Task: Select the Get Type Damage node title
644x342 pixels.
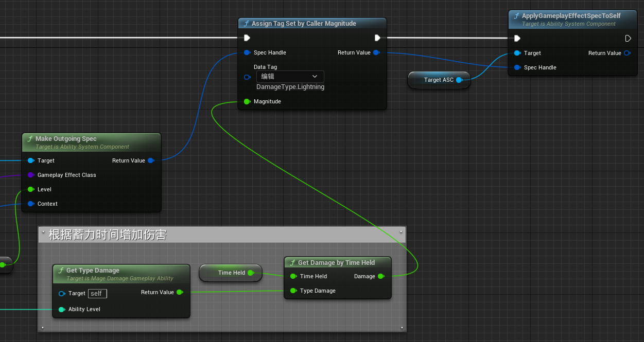Action: pos(93,270)
